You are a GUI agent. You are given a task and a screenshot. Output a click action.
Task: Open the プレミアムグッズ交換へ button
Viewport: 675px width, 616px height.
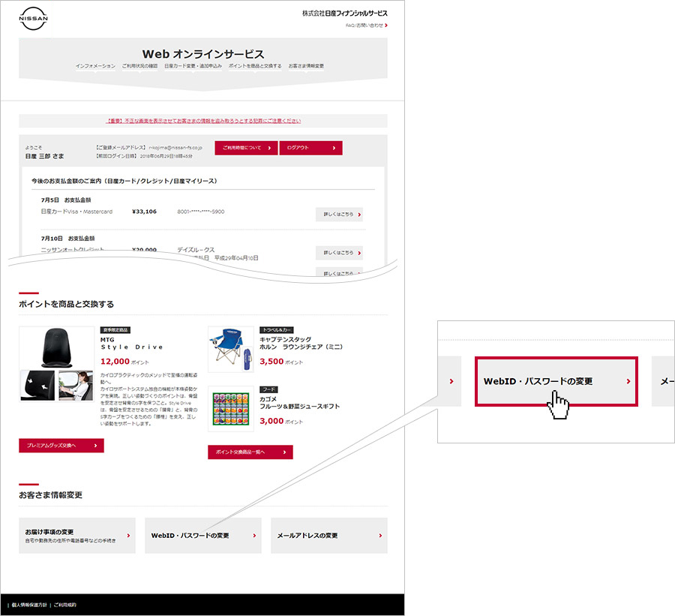(61, 446)
